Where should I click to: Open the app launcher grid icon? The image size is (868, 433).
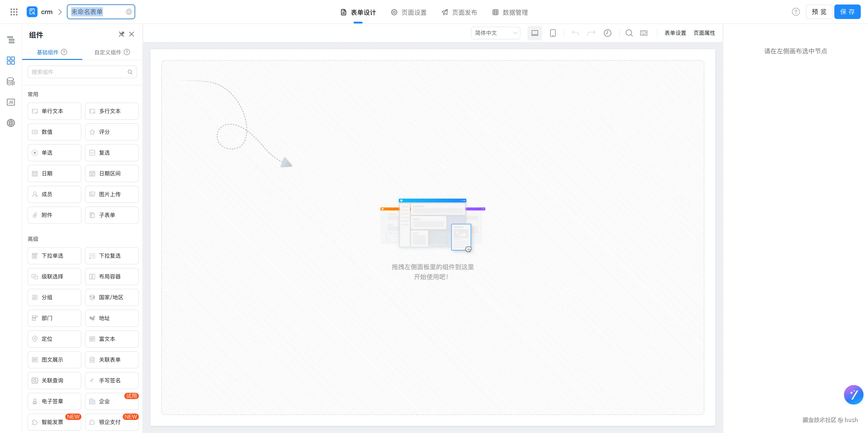click(x=14, y=12)
